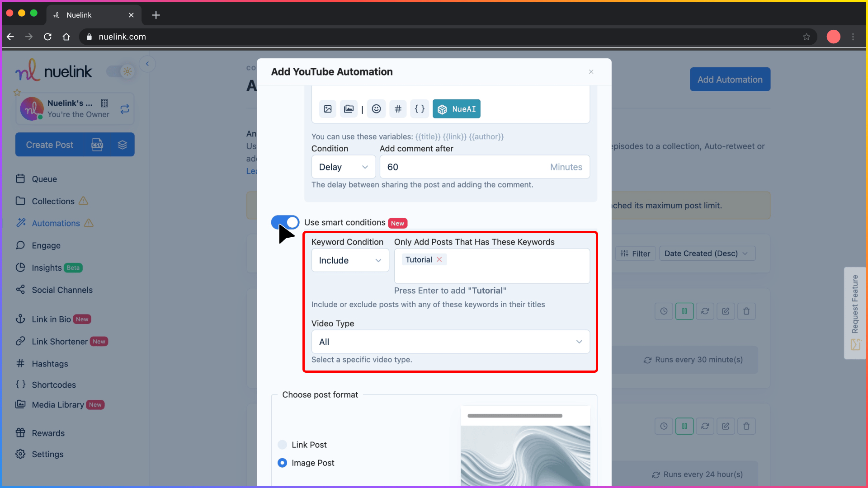The image size is (868, 488).
Task: Click the Nuelink logo
Action: click(x=54, y=70)
